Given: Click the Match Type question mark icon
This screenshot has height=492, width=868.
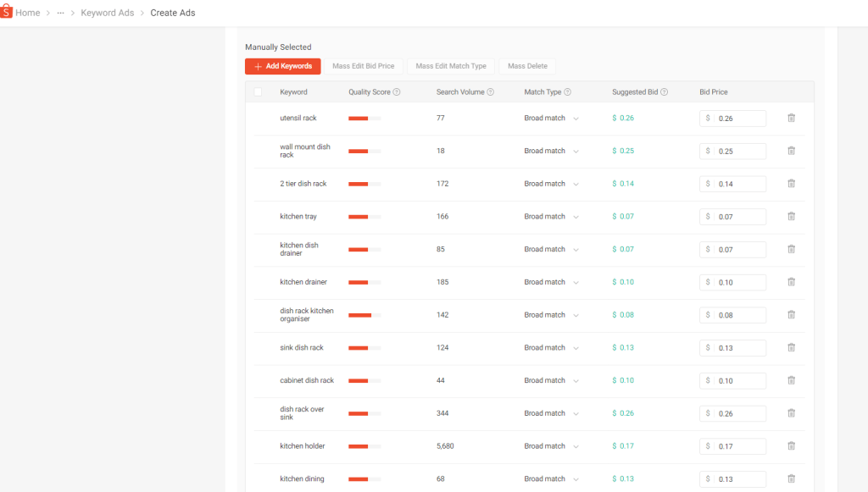Looking at the screenshot, I should [567, 92].
